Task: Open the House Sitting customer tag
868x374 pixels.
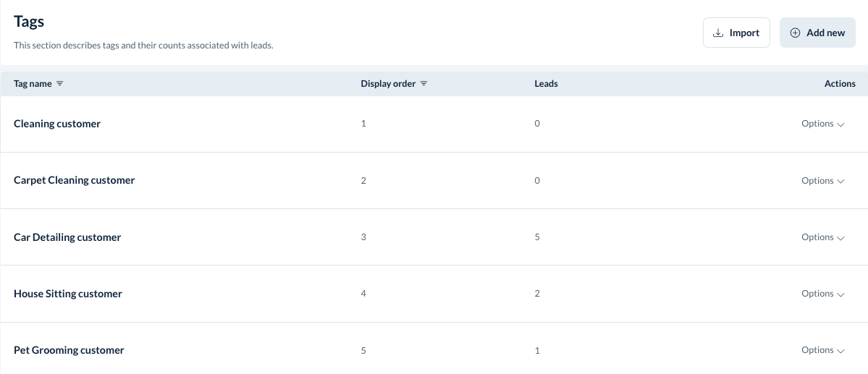Action: (68, 294)
